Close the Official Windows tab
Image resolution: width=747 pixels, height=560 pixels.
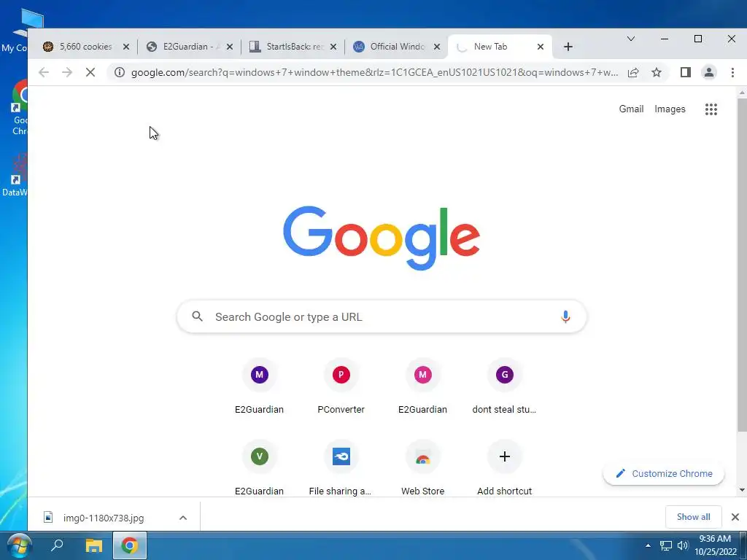[x=437, y=47]
